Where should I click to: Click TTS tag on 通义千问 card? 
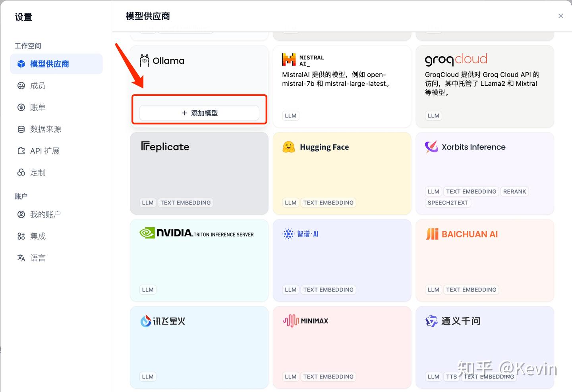pos(451,377)
